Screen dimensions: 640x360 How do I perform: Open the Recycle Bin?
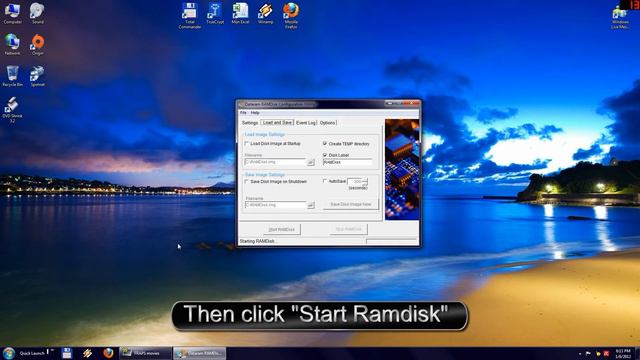click(x=12, y=76)
